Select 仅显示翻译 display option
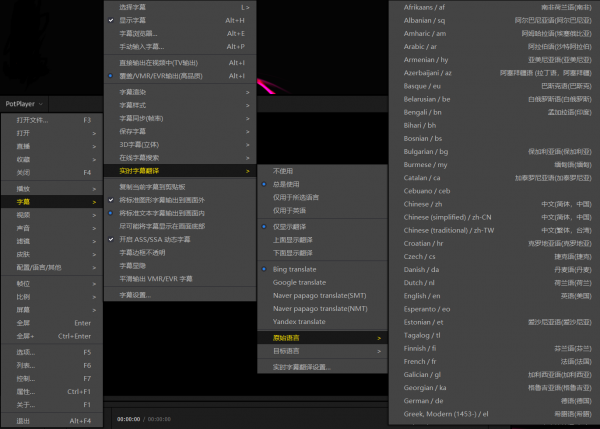Viewport: 600px width, 429px height. [323, 227]
